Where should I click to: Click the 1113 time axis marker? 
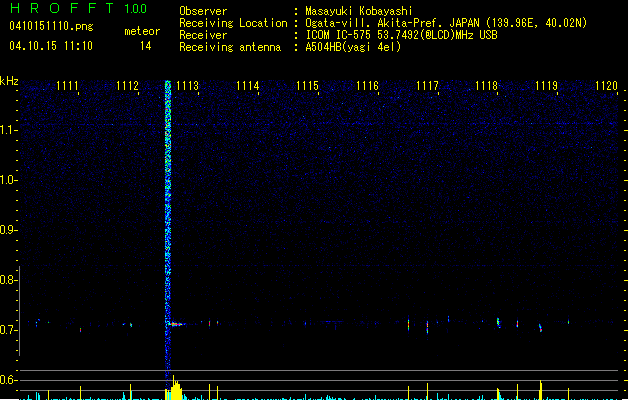coord(187,86)
